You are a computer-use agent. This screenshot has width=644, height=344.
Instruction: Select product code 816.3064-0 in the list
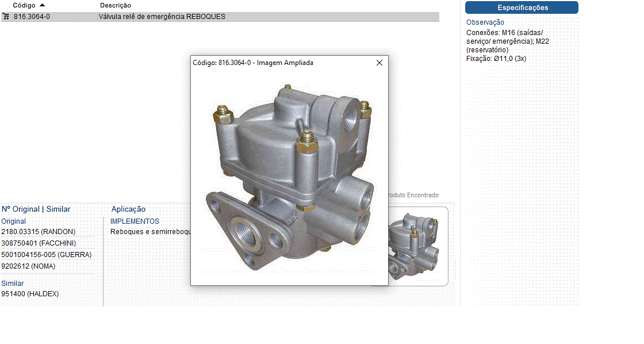(32, 17)
